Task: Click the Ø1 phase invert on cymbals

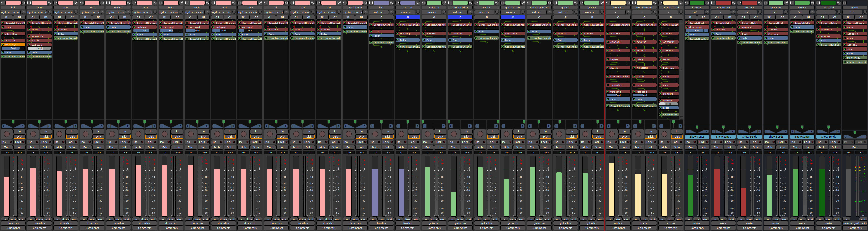Action: pyautogui.click(x=112, y=17)
